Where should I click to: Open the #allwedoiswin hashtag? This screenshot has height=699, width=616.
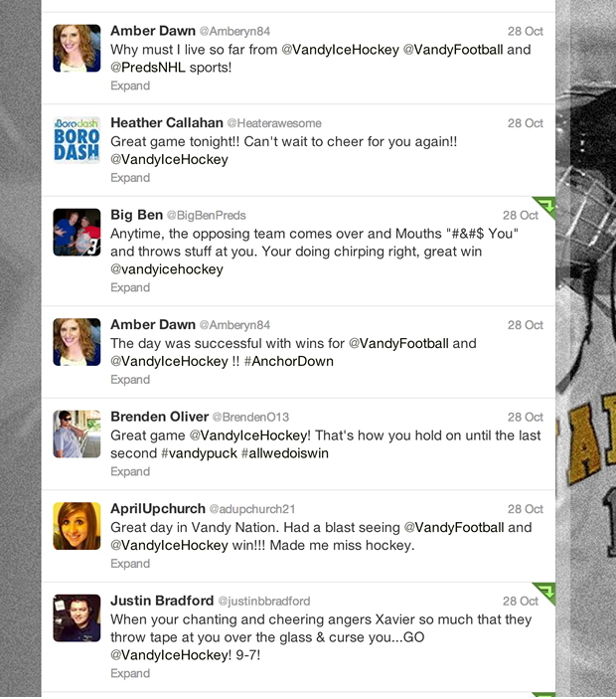click(284, 453)
